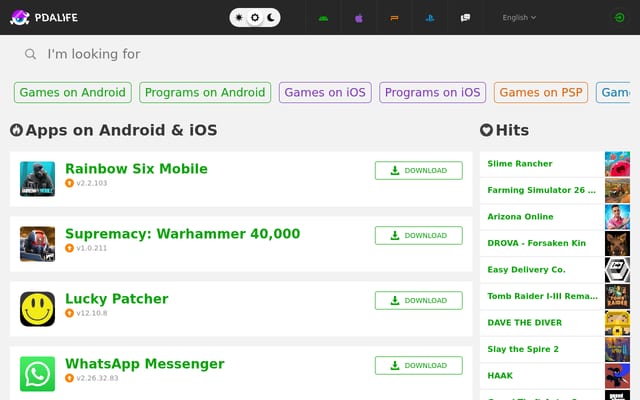Click the DAVE THE DIVER thumbnail
The image size is (640, 400).
pos(617,323)
